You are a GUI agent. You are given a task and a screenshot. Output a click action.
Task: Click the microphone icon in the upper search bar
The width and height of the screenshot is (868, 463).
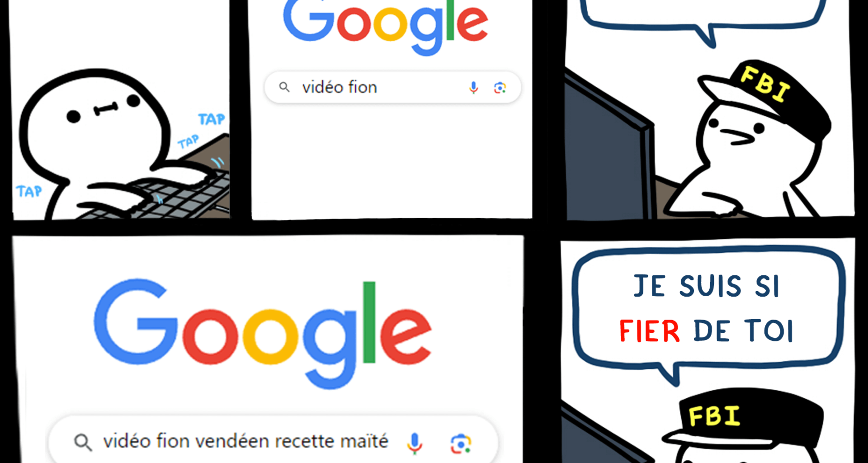point(473,87)
